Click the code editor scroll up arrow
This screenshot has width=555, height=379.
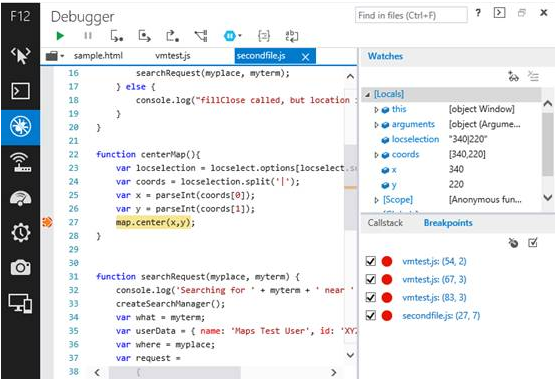coord(350,76)
